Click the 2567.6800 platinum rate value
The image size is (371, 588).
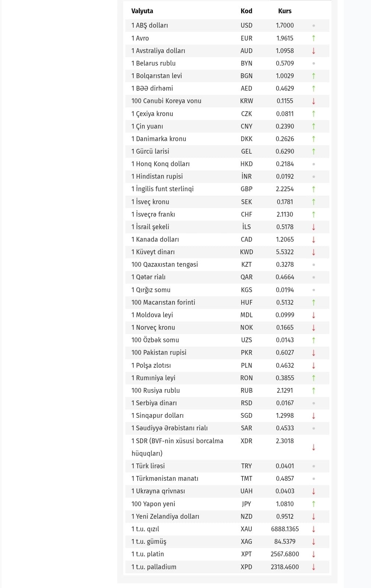click(x=285, y=554)
